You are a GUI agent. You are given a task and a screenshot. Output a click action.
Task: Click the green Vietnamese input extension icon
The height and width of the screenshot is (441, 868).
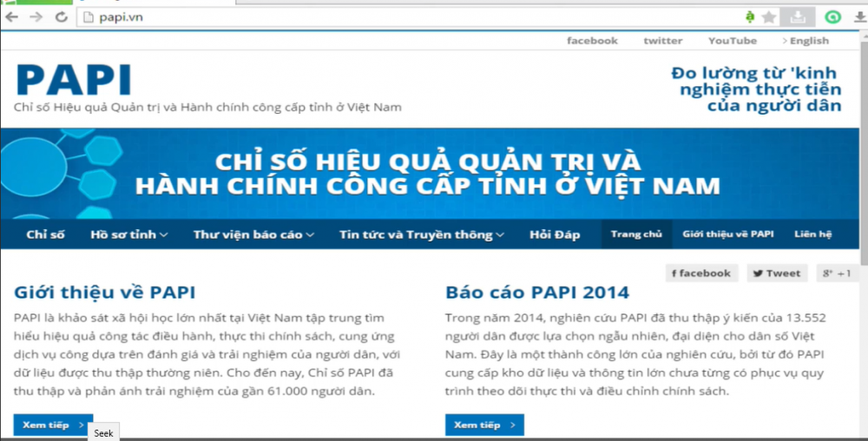point(750,16)
